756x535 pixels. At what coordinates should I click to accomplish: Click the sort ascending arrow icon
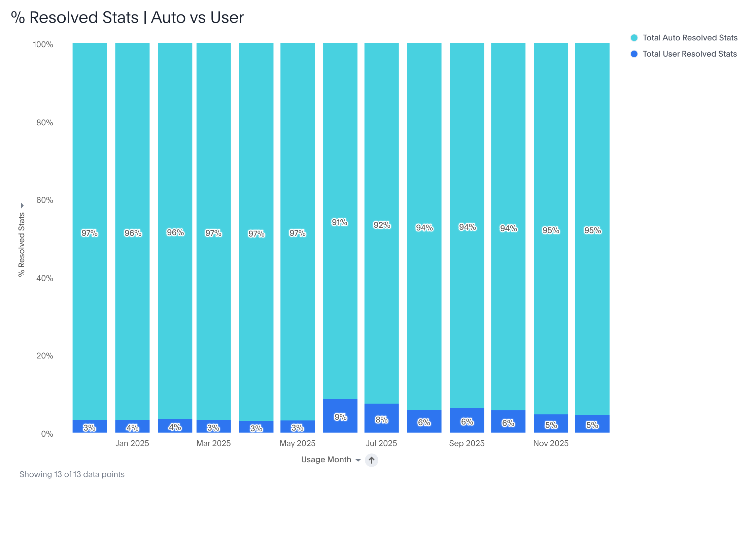click(371, 460)
